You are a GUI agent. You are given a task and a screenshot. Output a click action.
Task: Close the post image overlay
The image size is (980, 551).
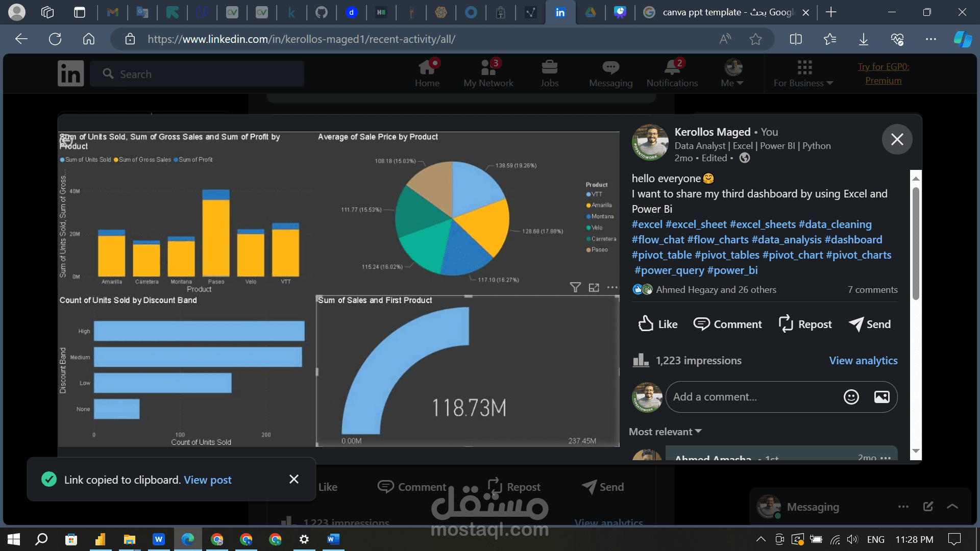coord(897,139)
